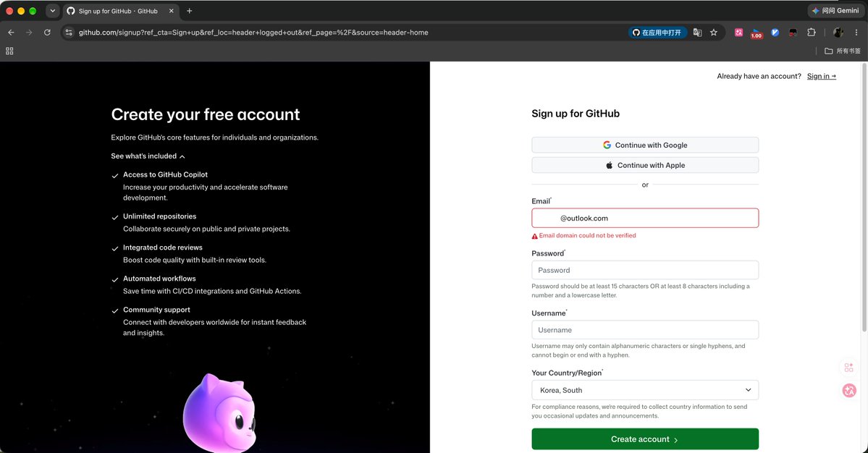The height and width of the screenshot is (453, 868).
Task: Reload the page with the refresh icon
Action: click(47, 33)
